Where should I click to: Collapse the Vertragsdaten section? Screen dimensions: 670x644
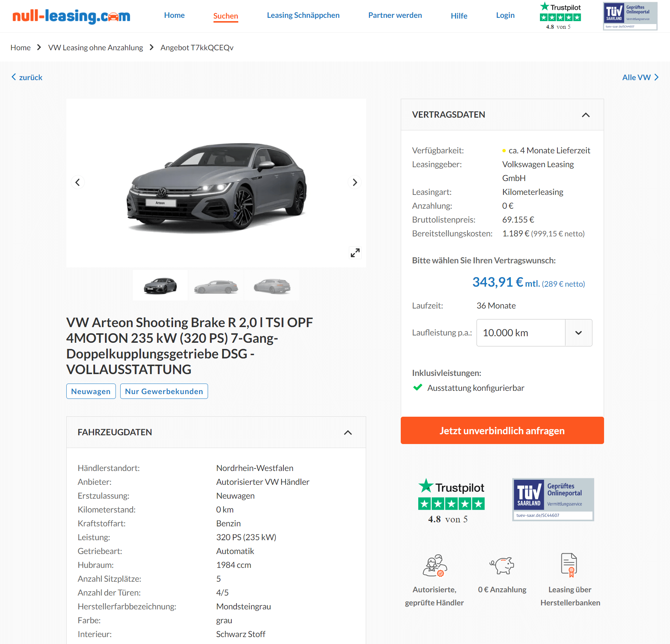click(586, 115)
